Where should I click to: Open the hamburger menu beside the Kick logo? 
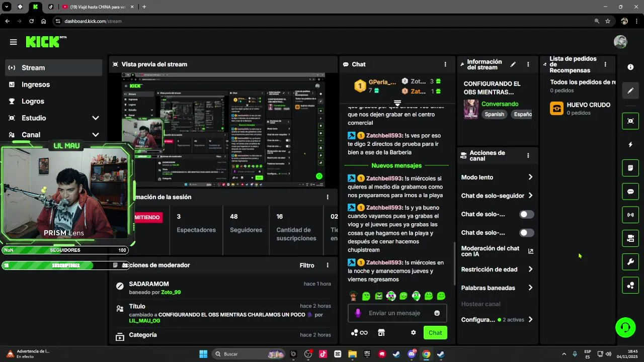point(14,42)
